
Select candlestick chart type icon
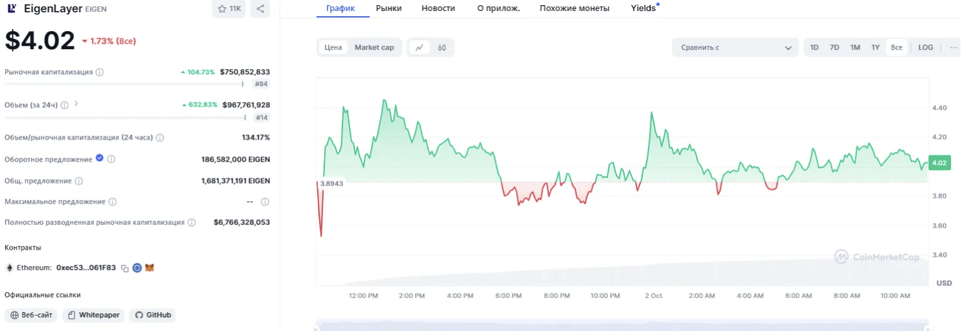[442, 47]
